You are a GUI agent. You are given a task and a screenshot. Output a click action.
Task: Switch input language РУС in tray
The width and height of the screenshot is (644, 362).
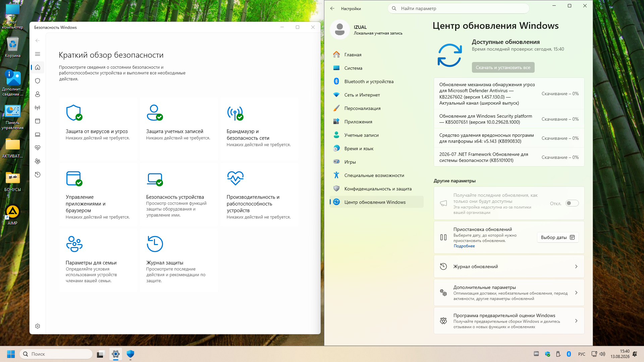pyautogui.click(x=582, y=354)
